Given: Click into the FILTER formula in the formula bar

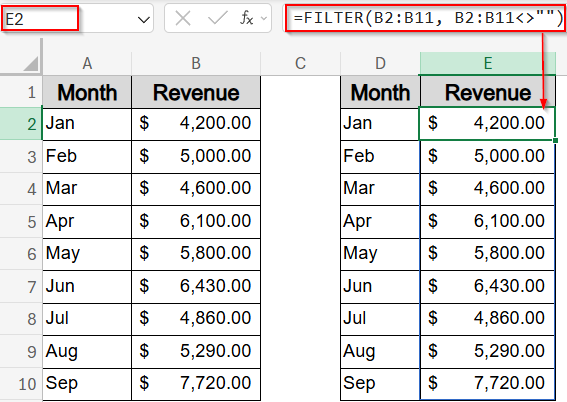Looking at the screenshot, I should click(x=427, y=18).
